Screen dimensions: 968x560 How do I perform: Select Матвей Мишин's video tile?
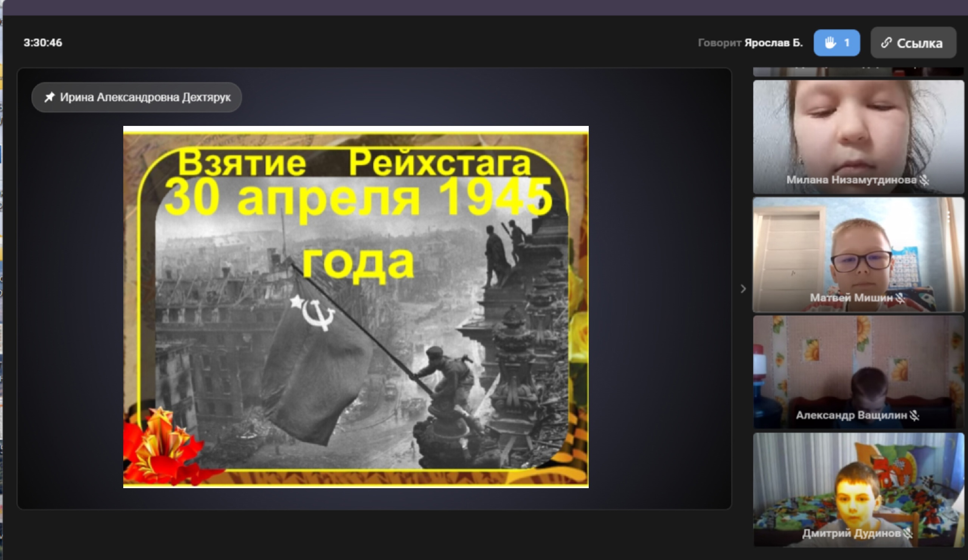point(858,254)
